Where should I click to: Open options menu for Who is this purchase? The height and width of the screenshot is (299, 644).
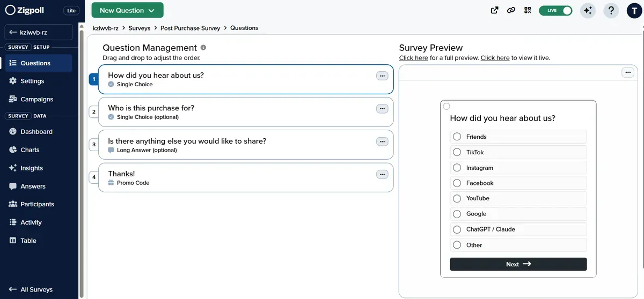(x=382, y=109)
